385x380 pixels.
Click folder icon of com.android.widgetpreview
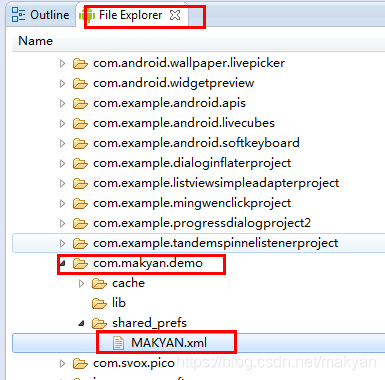click(x=80, y=83)
